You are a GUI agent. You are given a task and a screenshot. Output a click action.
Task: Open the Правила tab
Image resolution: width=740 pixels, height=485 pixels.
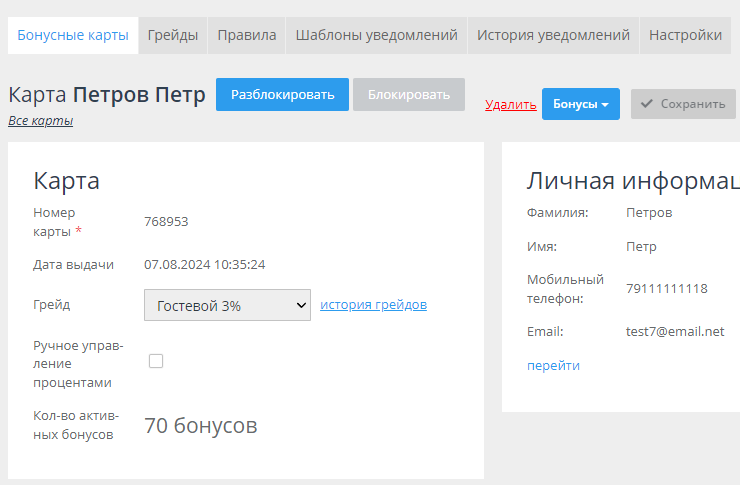coord(247,35)
